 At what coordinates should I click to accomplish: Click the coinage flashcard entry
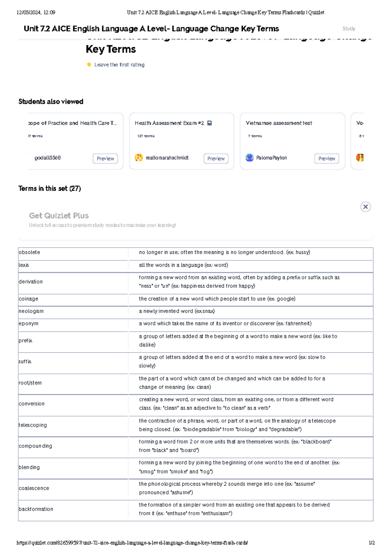tap(196, 298)
